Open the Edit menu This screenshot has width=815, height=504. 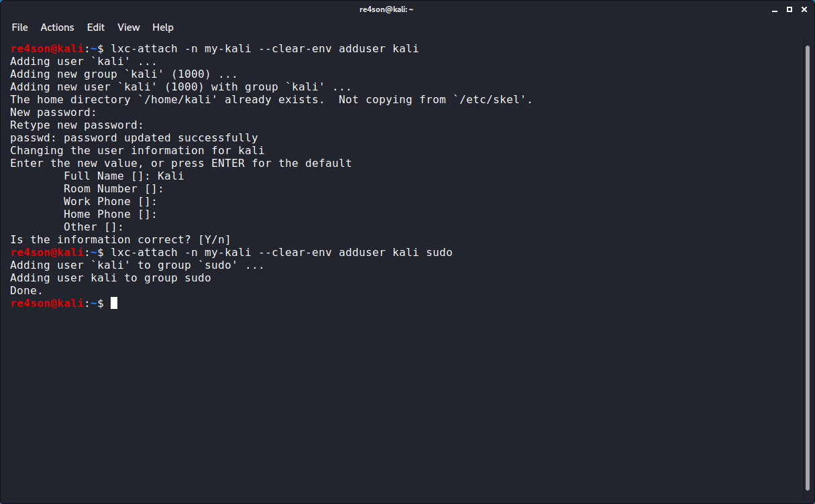click(96, 27)
